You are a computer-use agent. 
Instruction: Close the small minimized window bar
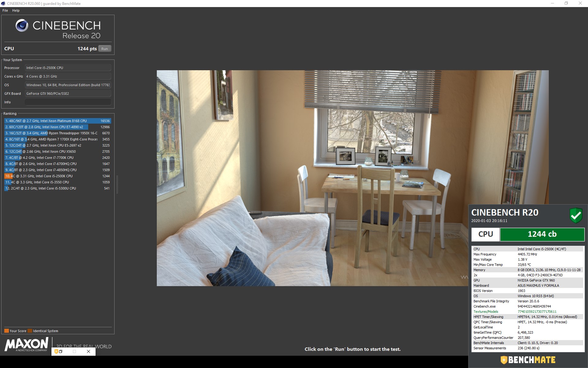point(89,351)
